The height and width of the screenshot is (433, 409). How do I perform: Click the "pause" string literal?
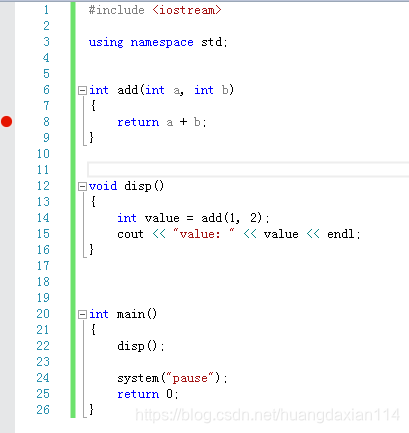click(x=190, y=378)
